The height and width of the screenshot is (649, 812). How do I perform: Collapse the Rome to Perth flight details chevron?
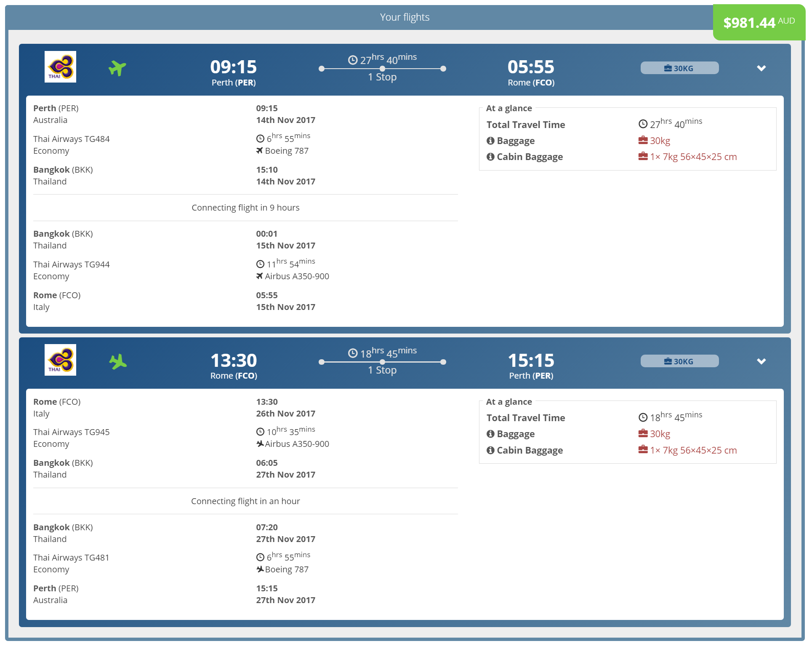coord(761,361)
